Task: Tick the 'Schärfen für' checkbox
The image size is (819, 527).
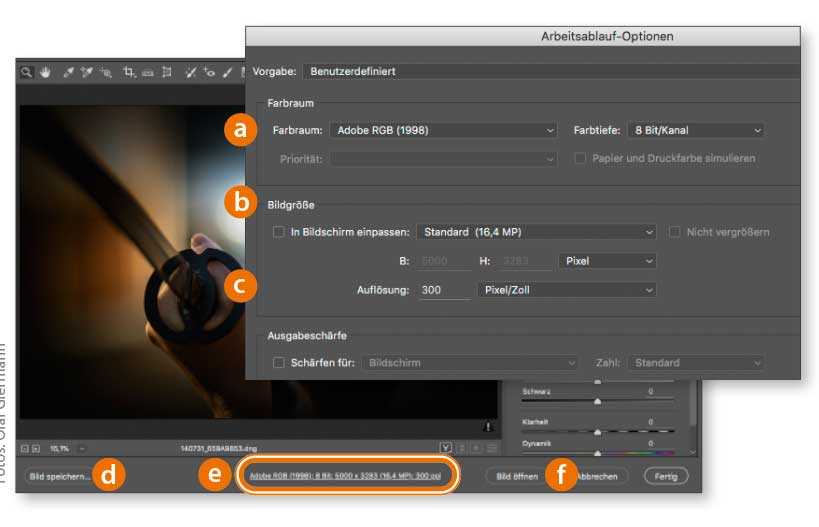Action: pyautogui.click(x=280, y=363)
